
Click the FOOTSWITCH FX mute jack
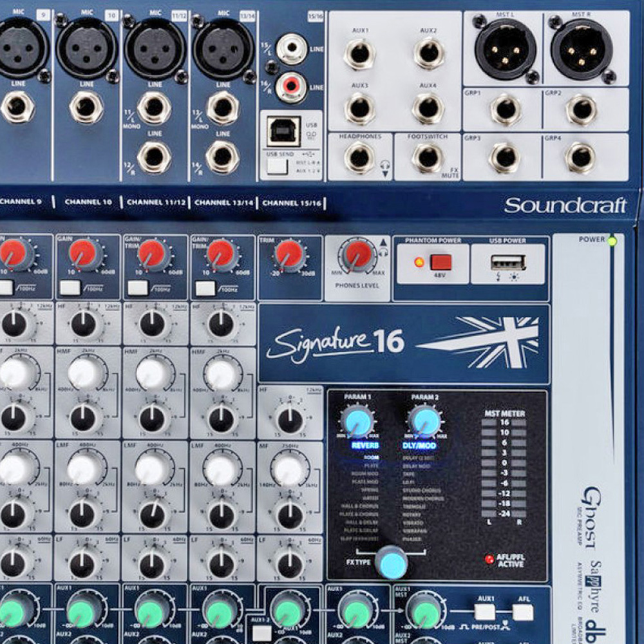click(428, 158)
